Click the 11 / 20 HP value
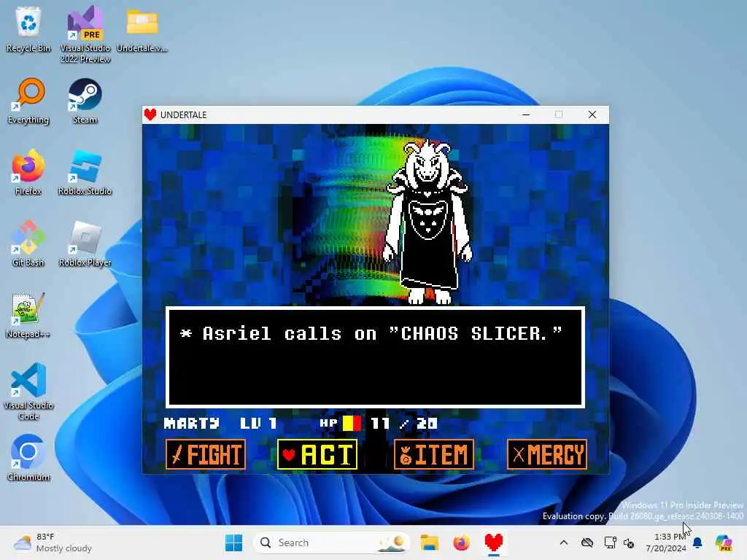Viewport: 747px width, 560px height. point(404,424)
